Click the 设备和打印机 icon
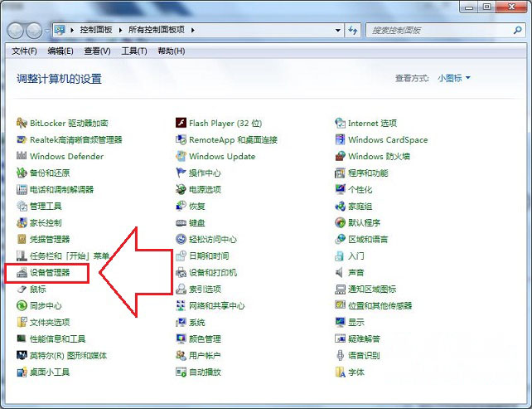This screenshot has height=409, width=532. tap(181, 272)
